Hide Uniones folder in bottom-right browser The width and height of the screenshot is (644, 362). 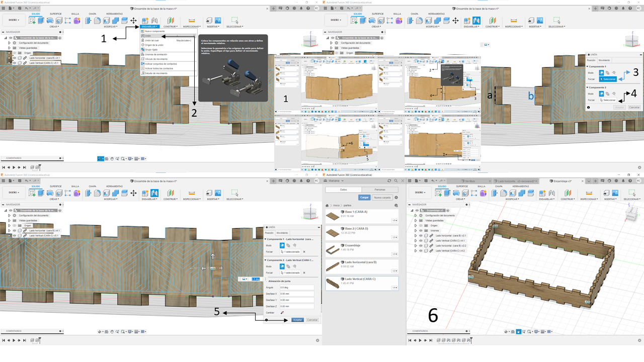421,231
